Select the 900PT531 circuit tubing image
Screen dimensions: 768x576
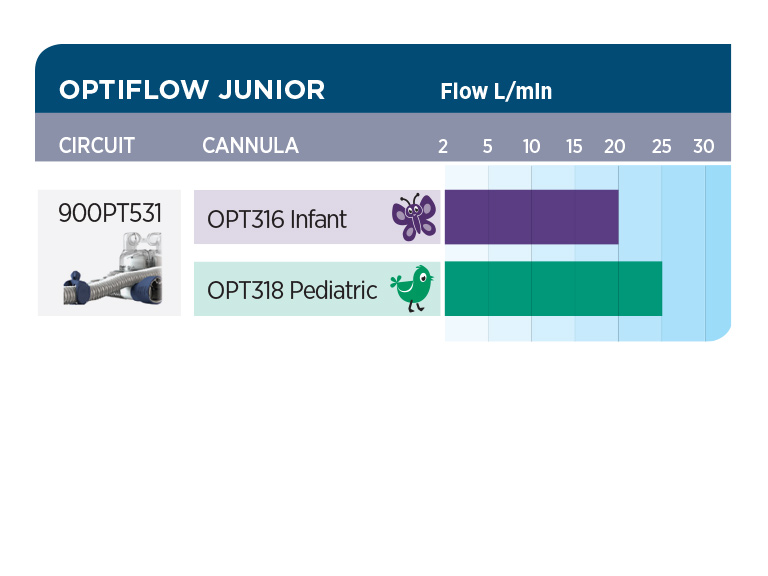pos(113,269)
